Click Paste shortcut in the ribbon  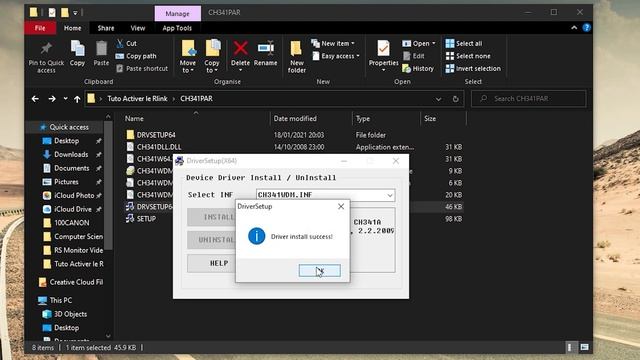coord(142,69)
